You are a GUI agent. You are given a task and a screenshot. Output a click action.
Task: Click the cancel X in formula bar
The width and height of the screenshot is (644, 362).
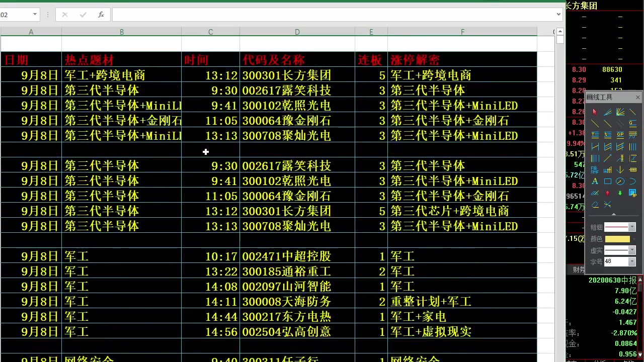[x=65, y=15]
